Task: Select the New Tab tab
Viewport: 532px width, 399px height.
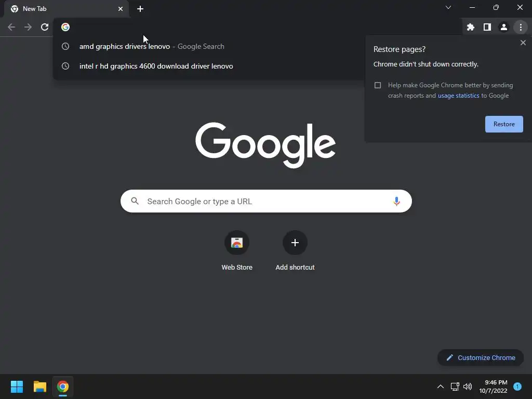Action: (x=66, y=9)
